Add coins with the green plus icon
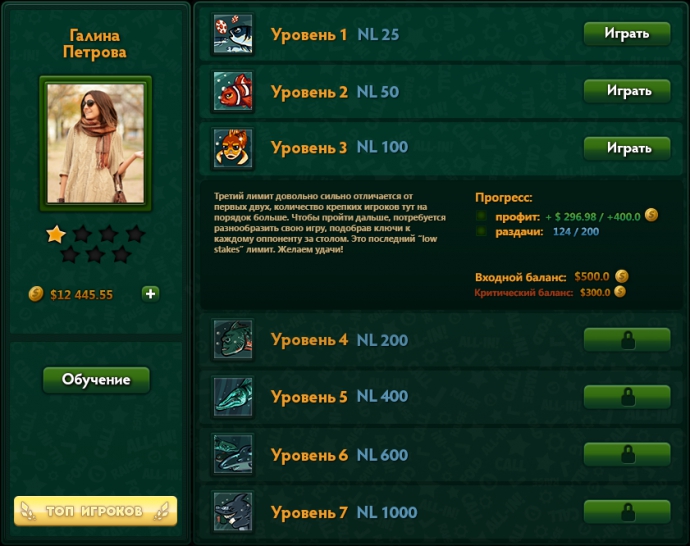Image resolution: width=690 pixels, height=546 pixels. pos(150,293)
